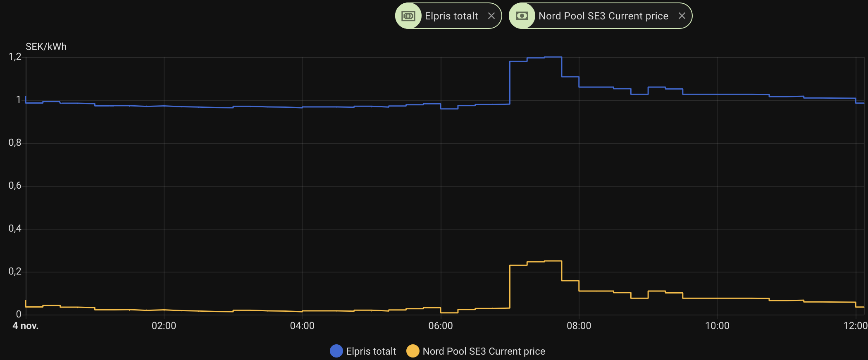Click the 08:00 time axis label
This screenshot has height=360, width=868.
579,326
